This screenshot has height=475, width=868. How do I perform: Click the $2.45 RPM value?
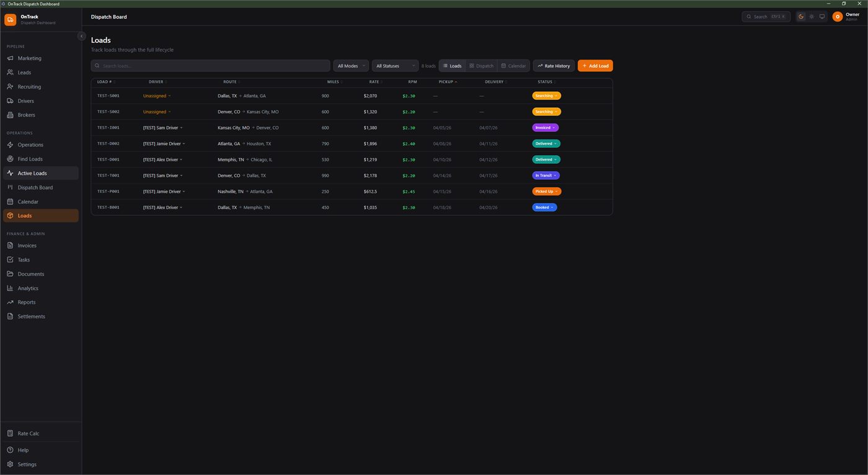(x=409, y=192)
